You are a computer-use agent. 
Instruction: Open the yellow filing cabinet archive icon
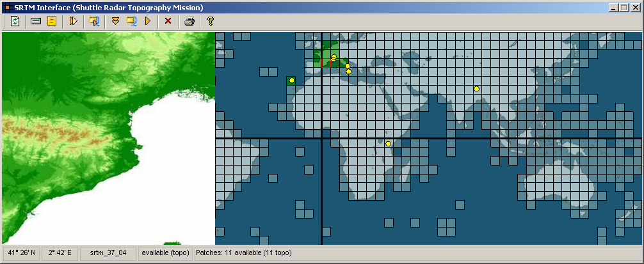tap(51, 21)
